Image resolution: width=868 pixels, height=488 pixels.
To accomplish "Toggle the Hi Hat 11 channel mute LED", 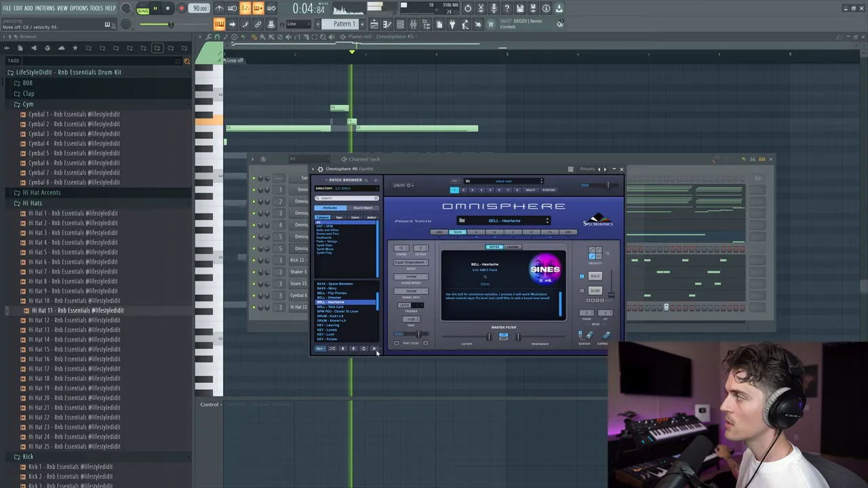I will pos(254,307).
